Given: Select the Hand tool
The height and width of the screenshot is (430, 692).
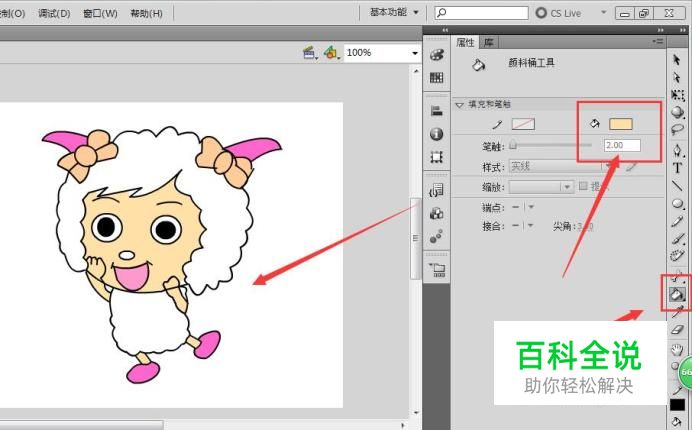Looking at the screenshot, I should coord(677,350).
